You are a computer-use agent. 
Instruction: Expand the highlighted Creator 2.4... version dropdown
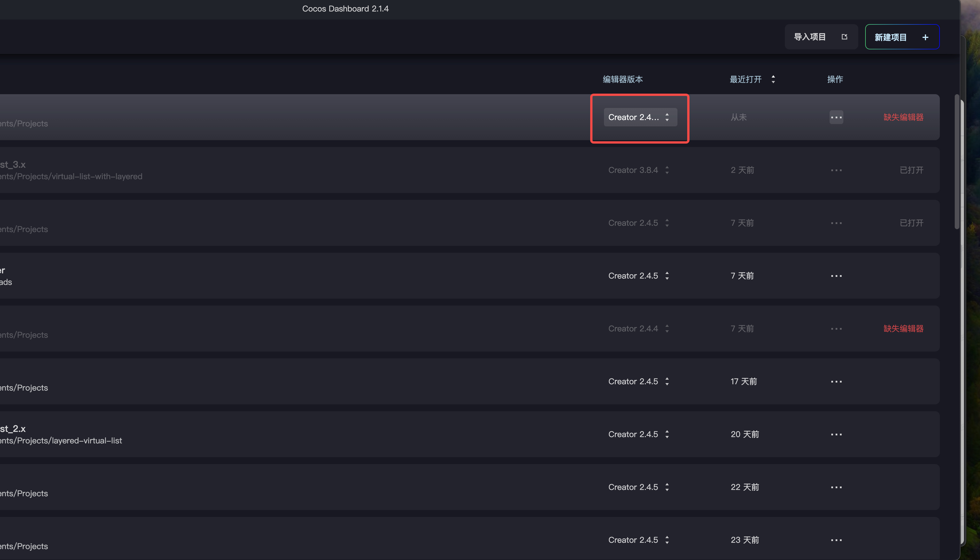click(x=640, y=117)
